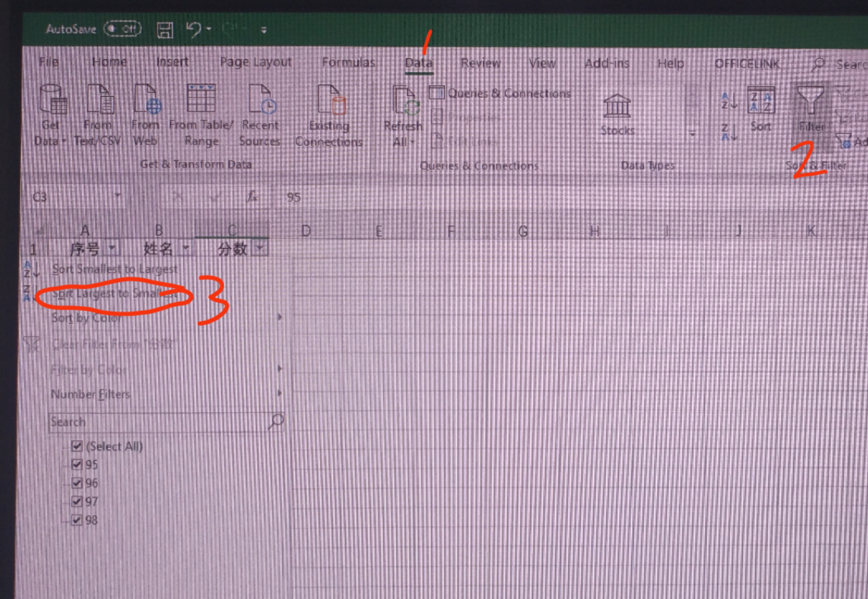Click the Save disk icon
The image size is (868, 599).
pos(165,30)
